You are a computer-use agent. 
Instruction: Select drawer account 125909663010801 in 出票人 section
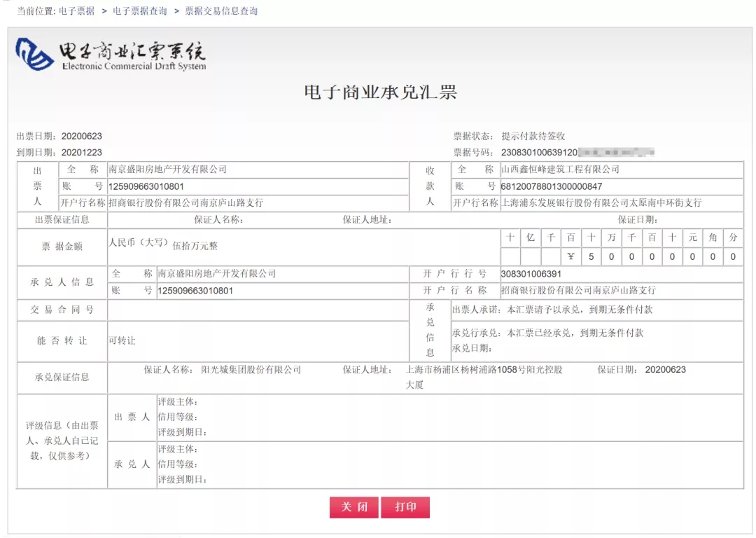tap(146, 186)
